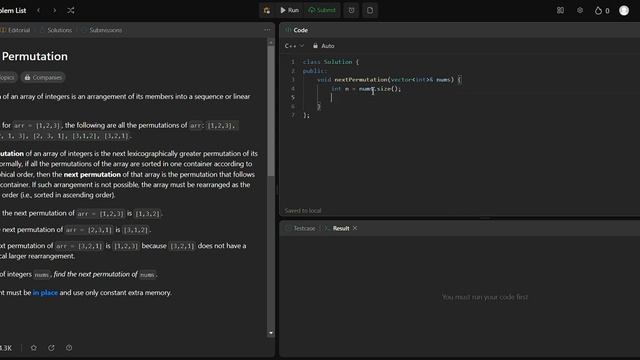Go to the previous problem arrow
Screen dimensions: 640x360
[x=39, y=10]
